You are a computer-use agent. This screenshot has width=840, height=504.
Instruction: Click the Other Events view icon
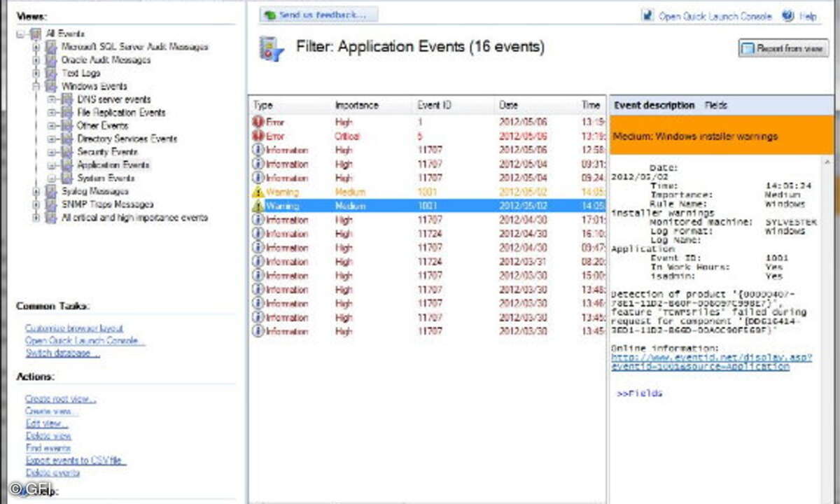pos(66,125)
